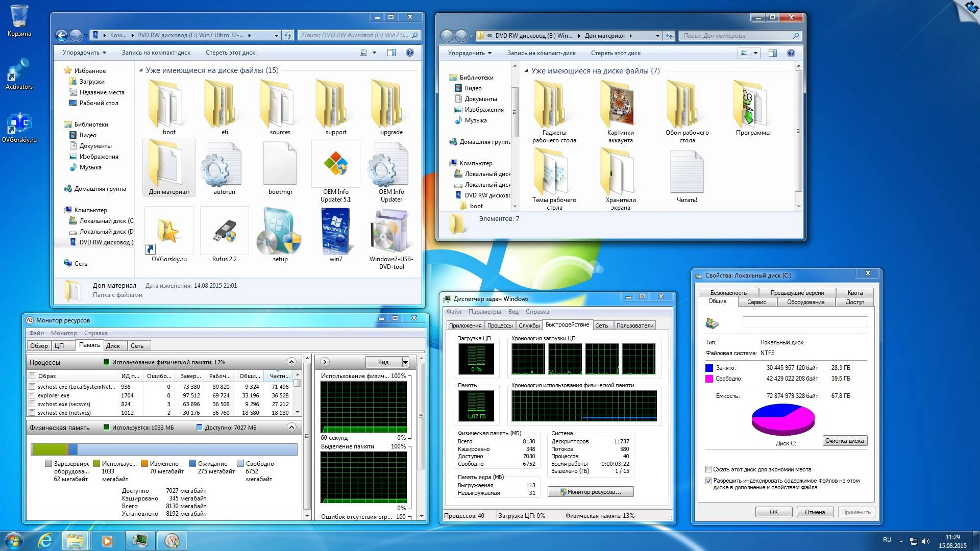
Task: Switch to the Процессы tab in Task Manager
Action: pyautogui.click(x=500, y=324)
